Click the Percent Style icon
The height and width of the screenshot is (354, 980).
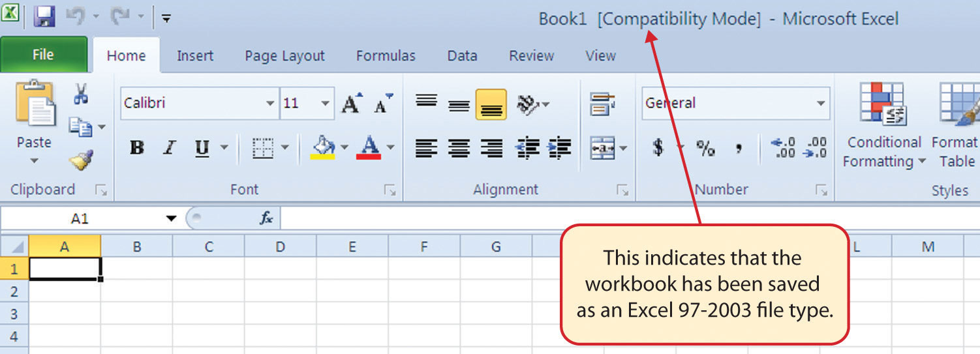click(x=705, y=148)
